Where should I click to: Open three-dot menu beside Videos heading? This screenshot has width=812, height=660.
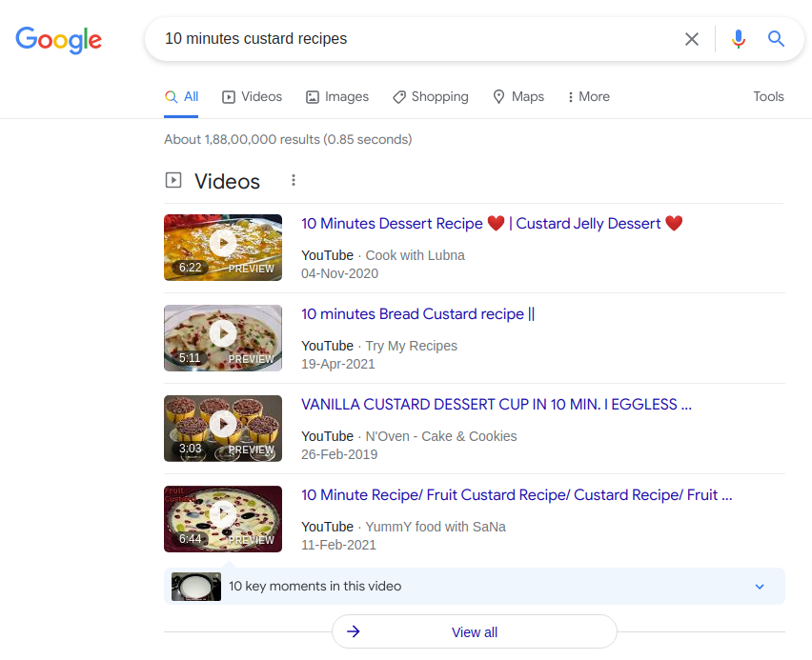pos(294,180)
